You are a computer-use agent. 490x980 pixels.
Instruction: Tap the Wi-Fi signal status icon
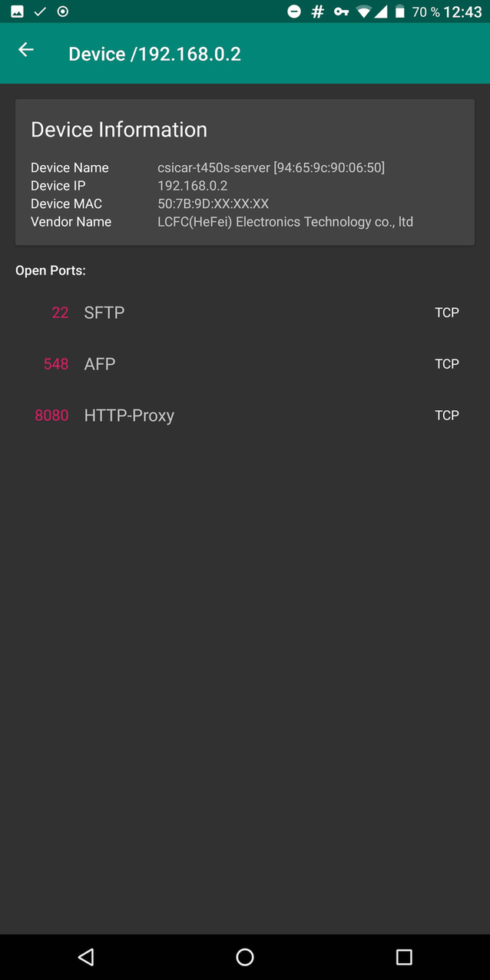pyautogui.click(x=363, y=12)
